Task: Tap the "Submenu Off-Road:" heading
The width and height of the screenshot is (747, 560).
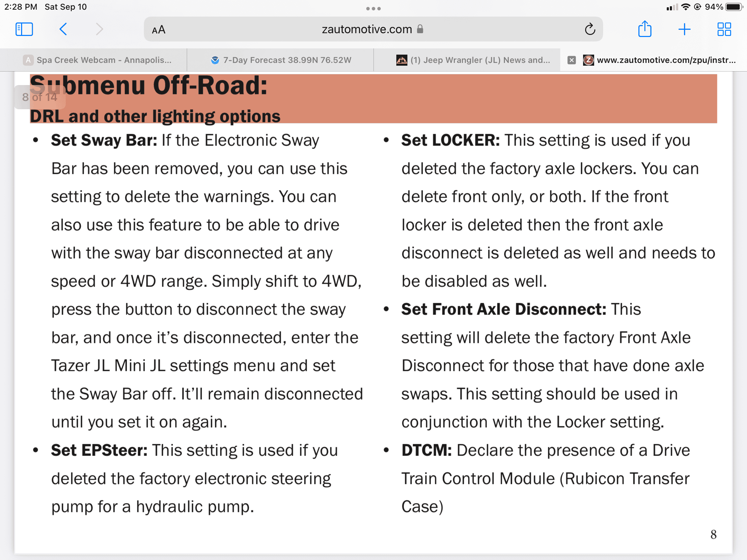Action: (x=149, y=85)
